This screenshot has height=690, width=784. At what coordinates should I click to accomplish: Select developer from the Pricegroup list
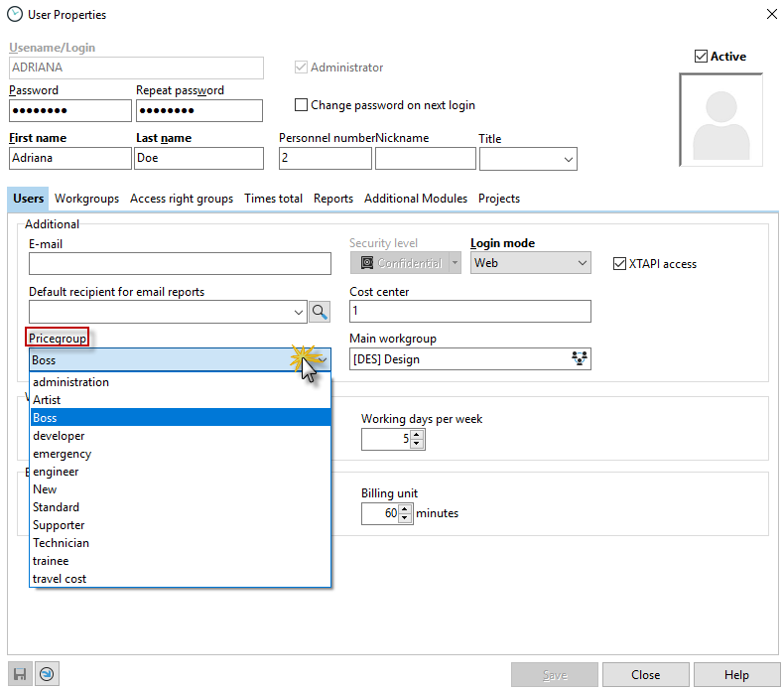pos(59,436)
